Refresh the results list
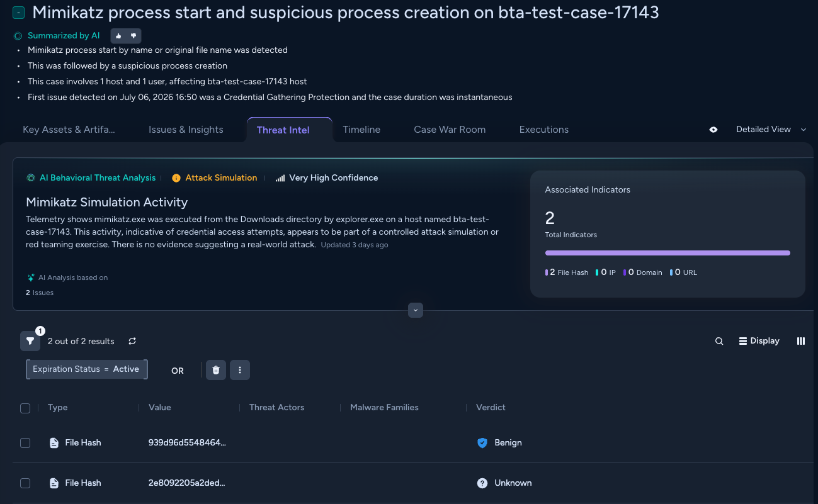Image resolution: width=818 pixels, height=504 pixels. point(132,341)
